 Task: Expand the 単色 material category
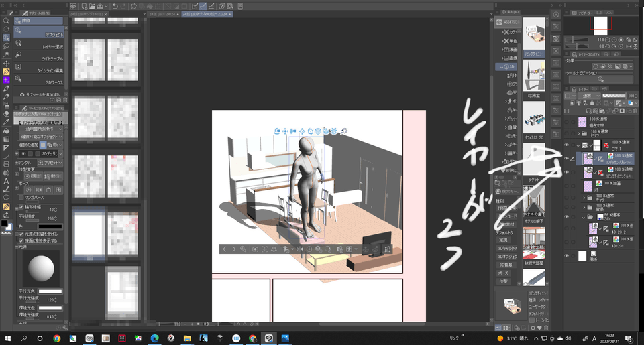pos(502,41)
